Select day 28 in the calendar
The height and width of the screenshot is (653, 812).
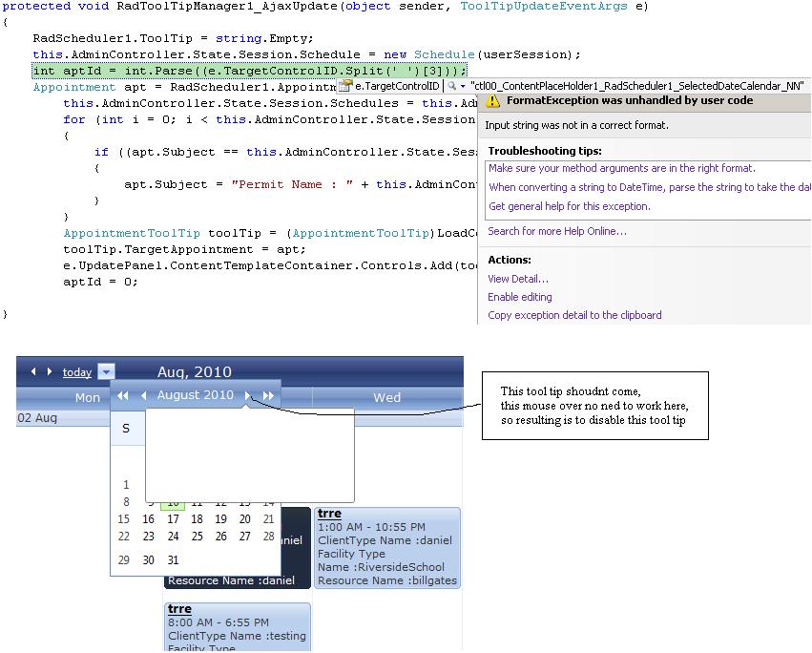pyautogui.click(x=268, y=536)
